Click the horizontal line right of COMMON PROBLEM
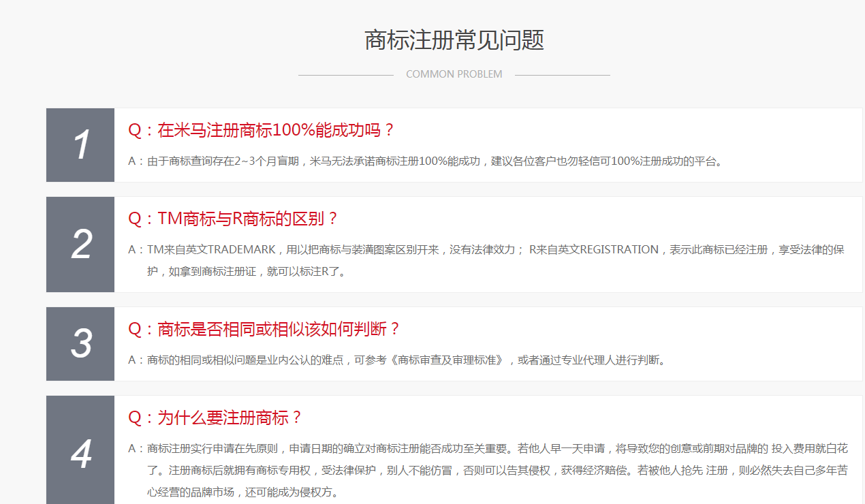 [x=562, y=75]
